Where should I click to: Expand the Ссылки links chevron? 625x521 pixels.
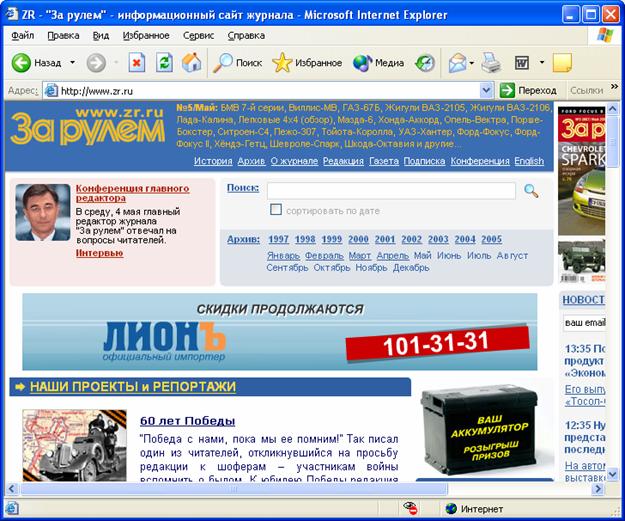point(614,87)
